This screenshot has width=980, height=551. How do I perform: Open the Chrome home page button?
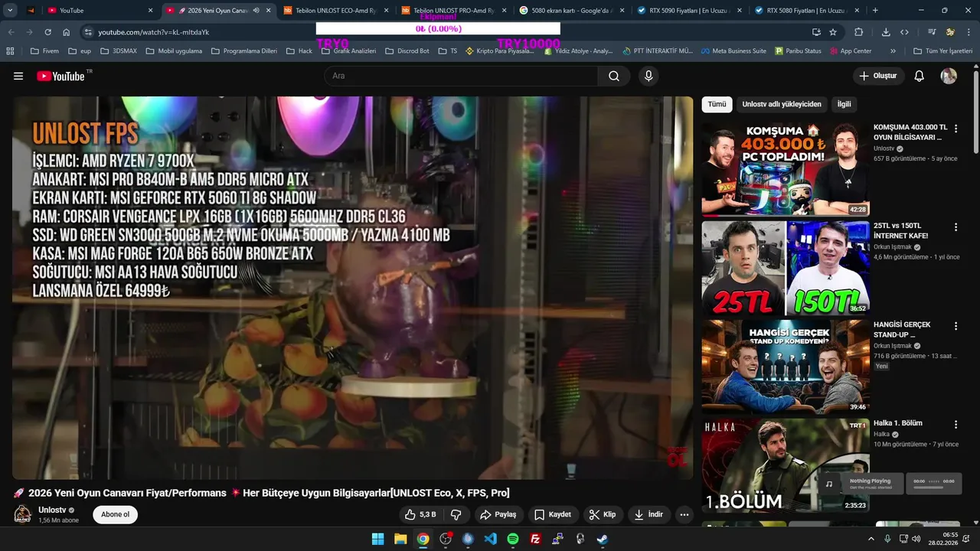tap(67, 32)
